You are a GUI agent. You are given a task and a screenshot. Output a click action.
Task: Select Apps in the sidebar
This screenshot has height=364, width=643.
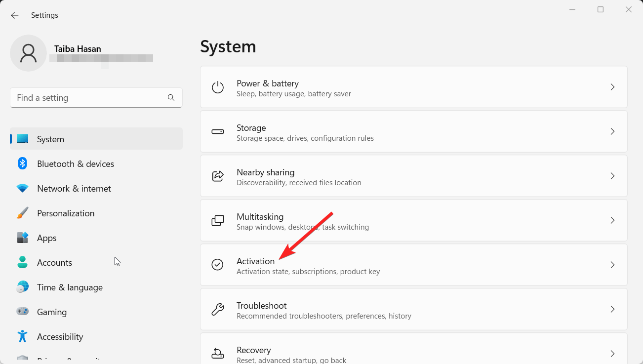(x=47, y=238)
